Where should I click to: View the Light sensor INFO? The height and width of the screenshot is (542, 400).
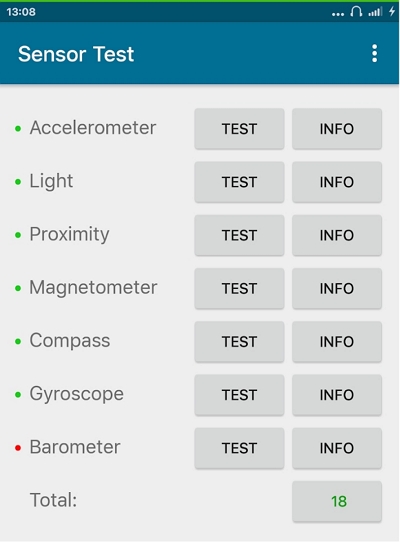337,182
